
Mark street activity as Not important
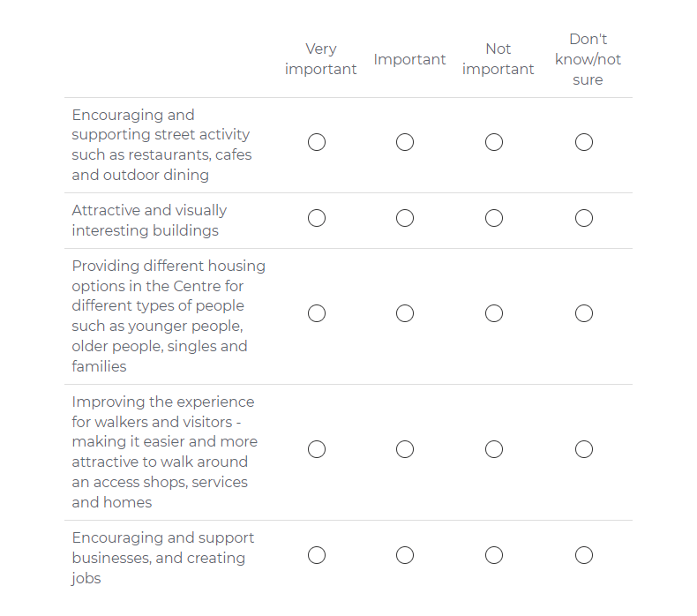(494, 142)
